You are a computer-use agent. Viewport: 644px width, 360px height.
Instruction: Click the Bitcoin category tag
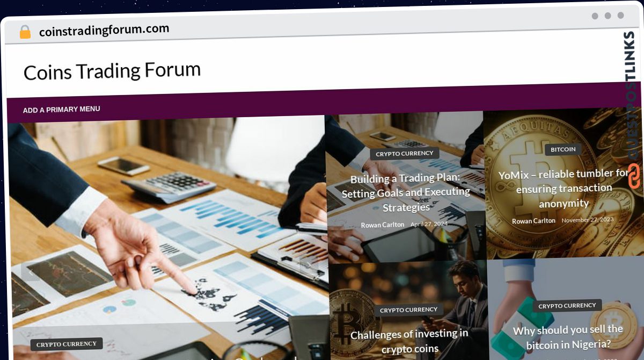(x=563, y=149)
